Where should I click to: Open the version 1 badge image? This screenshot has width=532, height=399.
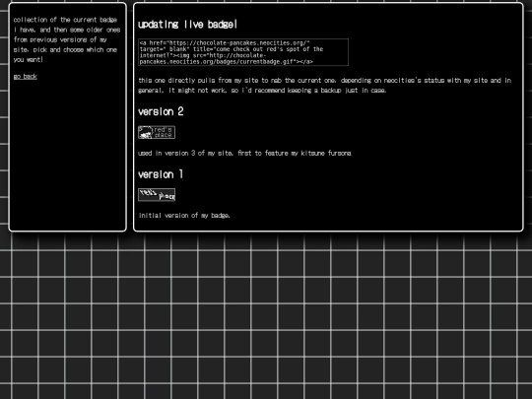click(157, 195)
